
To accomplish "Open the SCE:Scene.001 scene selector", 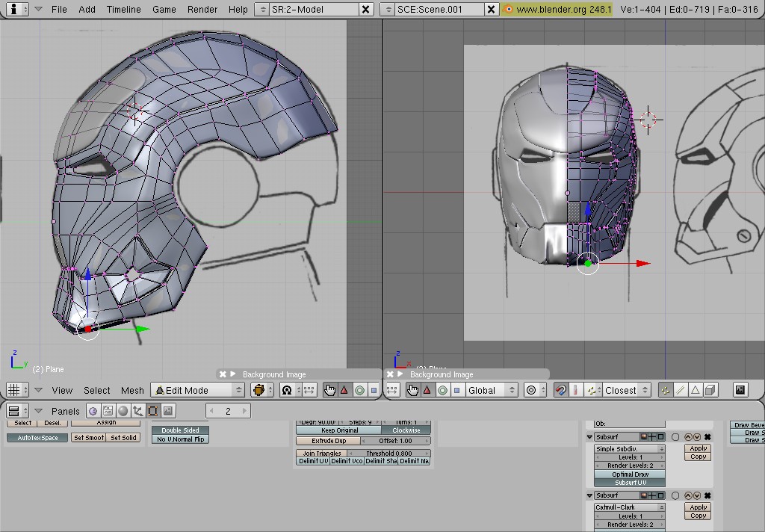I will [388, 9].
